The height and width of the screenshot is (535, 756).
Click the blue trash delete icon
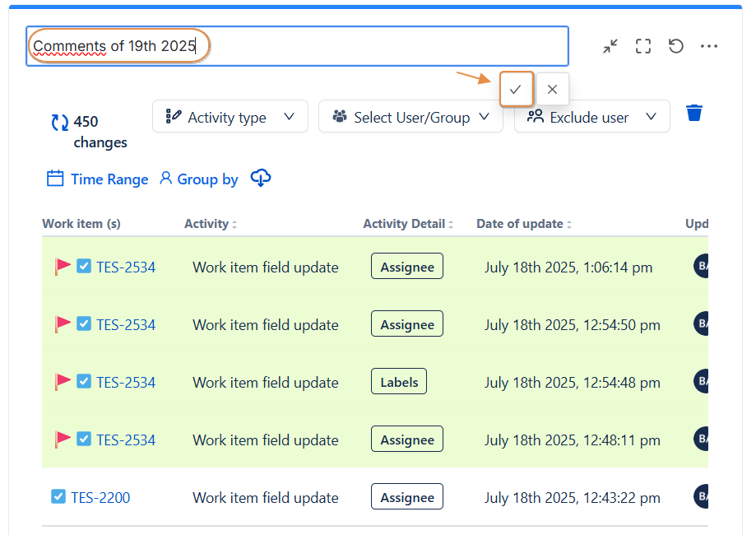(694, 113)
